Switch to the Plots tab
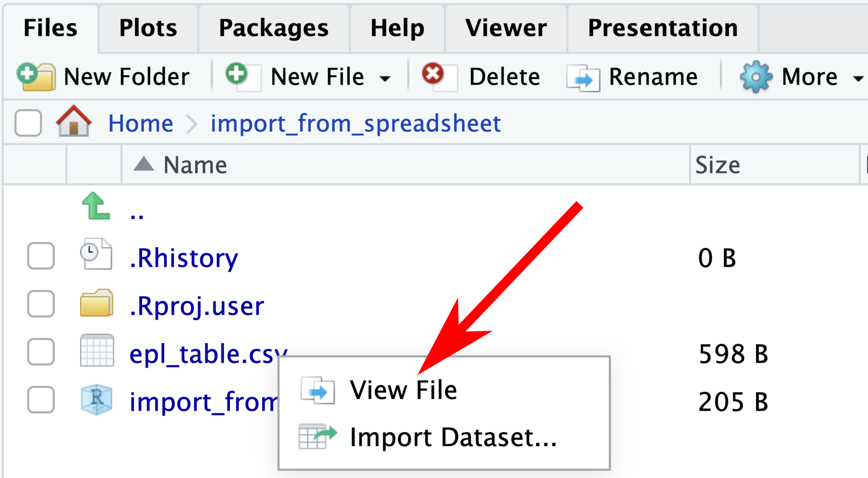The height and width of the screenshot is (478, 868). click(x=148, y=28)
